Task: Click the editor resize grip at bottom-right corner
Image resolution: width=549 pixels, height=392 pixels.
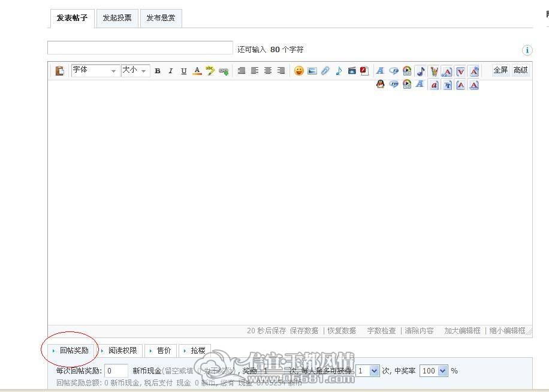Action: coord(529,331)
